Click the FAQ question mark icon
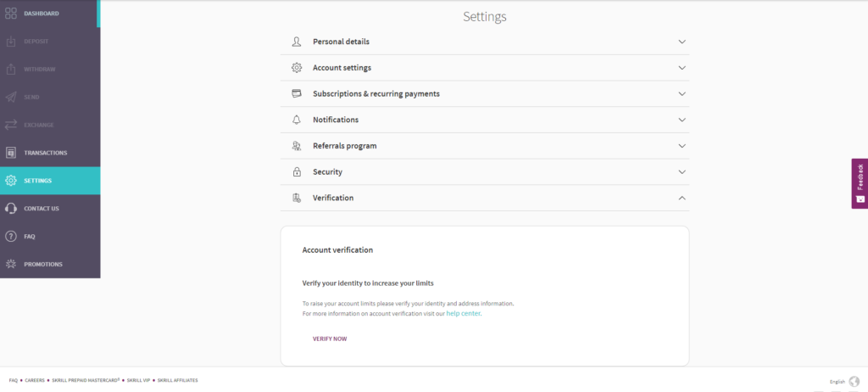The image size is (868, 392). pyautogui.click(x=11, y=236)
